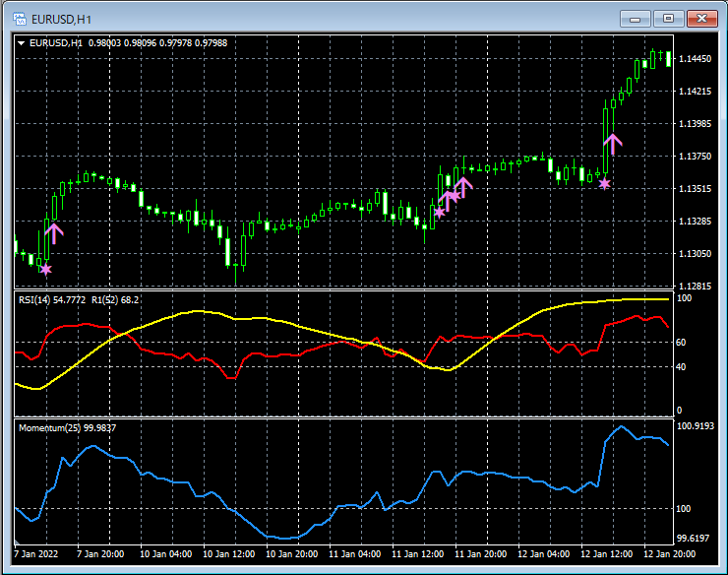Select the earliest pink up arrow signal
The height and width of the screenshot is (575, 728).
54,232
